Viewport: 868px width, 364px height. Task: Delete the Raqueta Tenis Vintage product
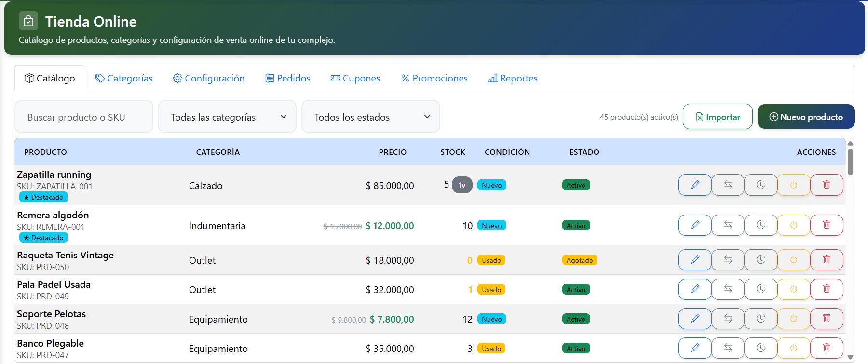coord(827,260)
